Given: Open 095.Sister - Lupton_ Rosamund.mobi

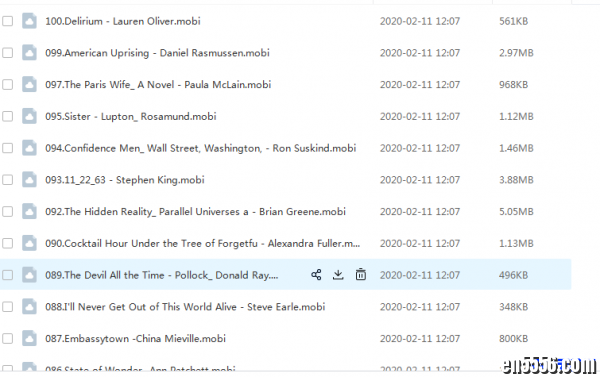Looking at the screenshot, I should 131,116.
